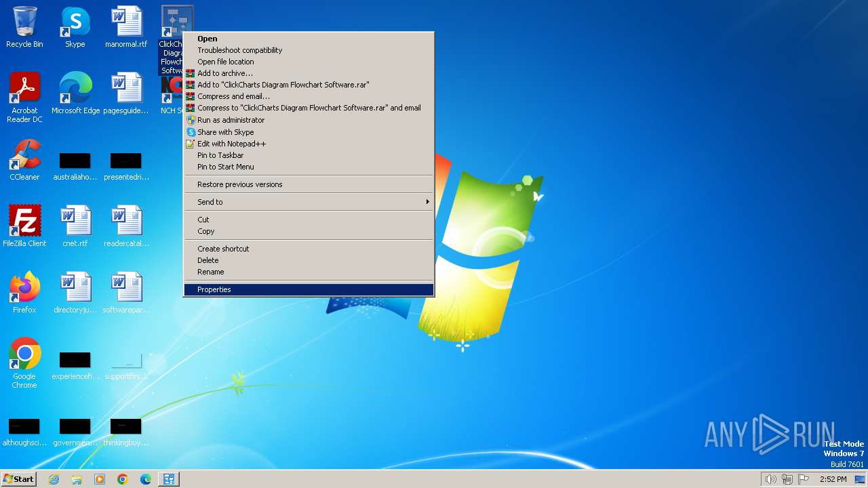Image resolution: width=868 pixels, height=488 pixels.
Task: Choose Restore previous versions
Action: [x=309, y=184]
